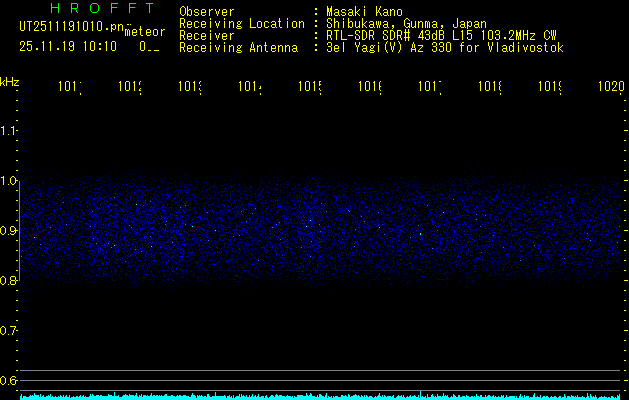Click the 0.7 kHz axis tick
Viewport: 629px width, 400px height.
9,331
